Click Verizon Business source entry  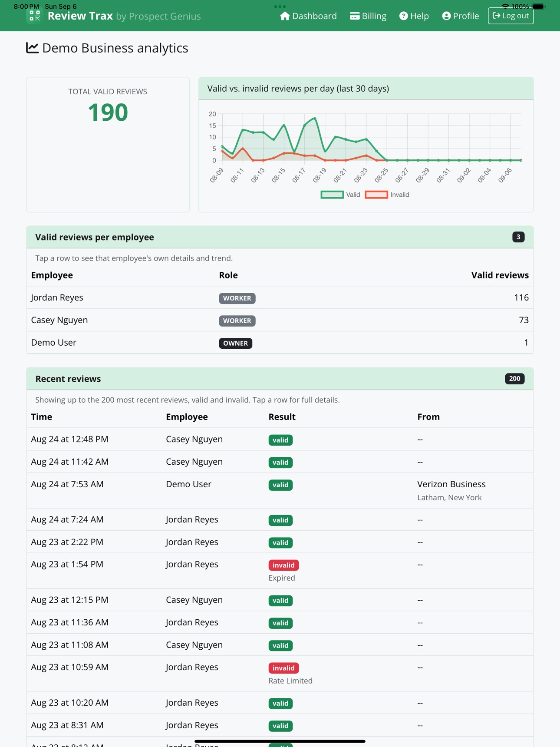(x=451, y=484)
